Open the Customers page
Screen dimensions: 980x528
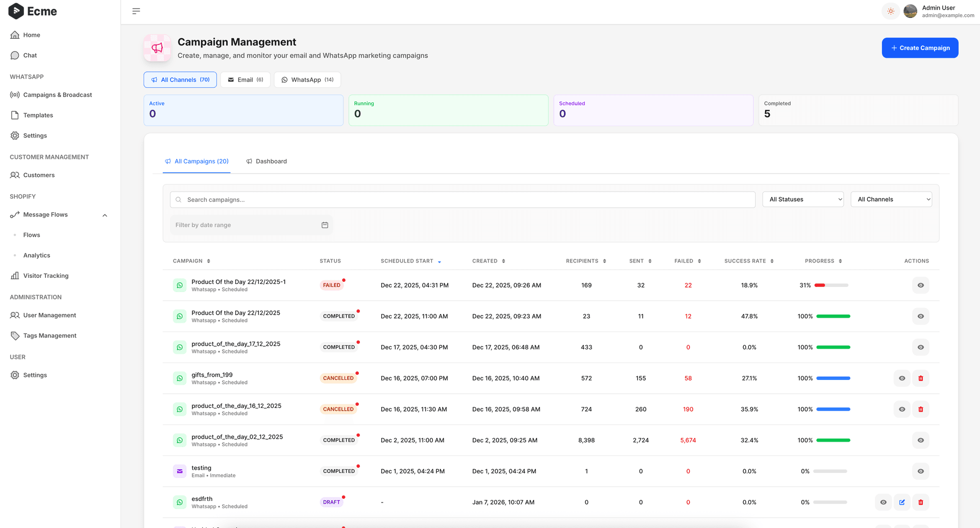coord(38,175)
